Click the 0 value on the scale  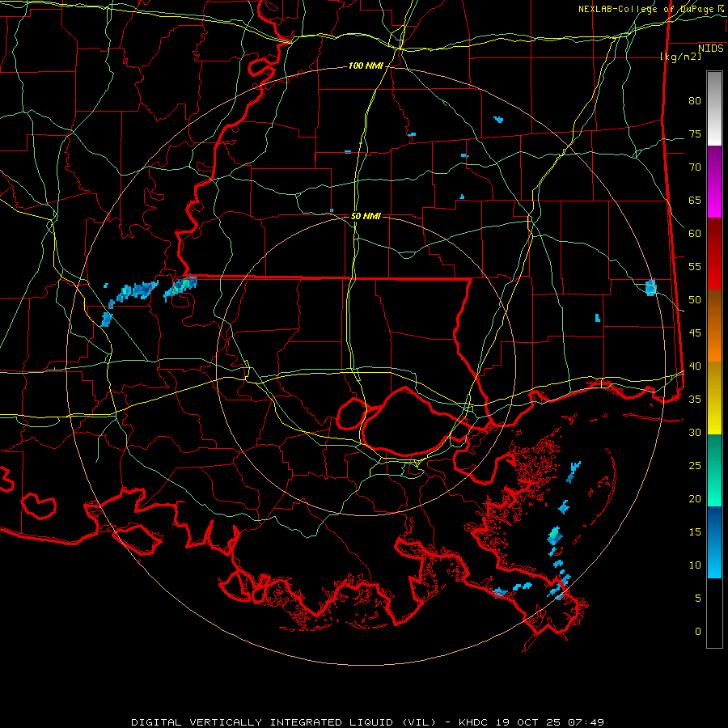698,632
